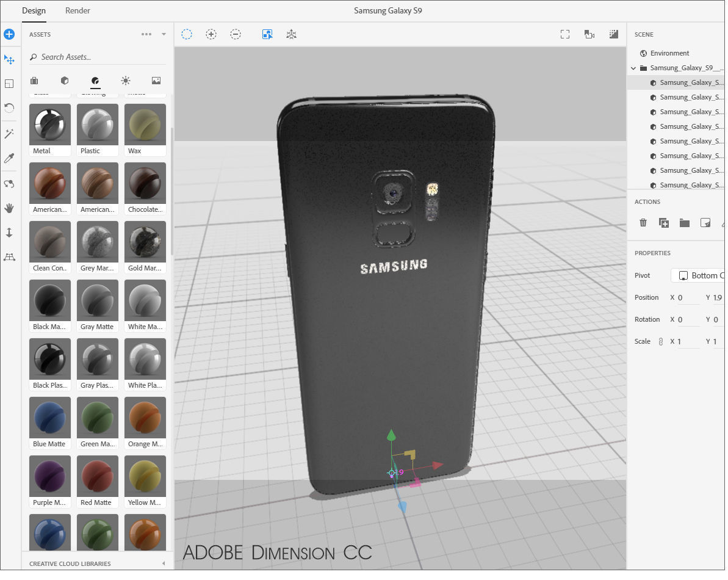Click the new selection circle icon
The image size is (728, 580).
[187, 34]
